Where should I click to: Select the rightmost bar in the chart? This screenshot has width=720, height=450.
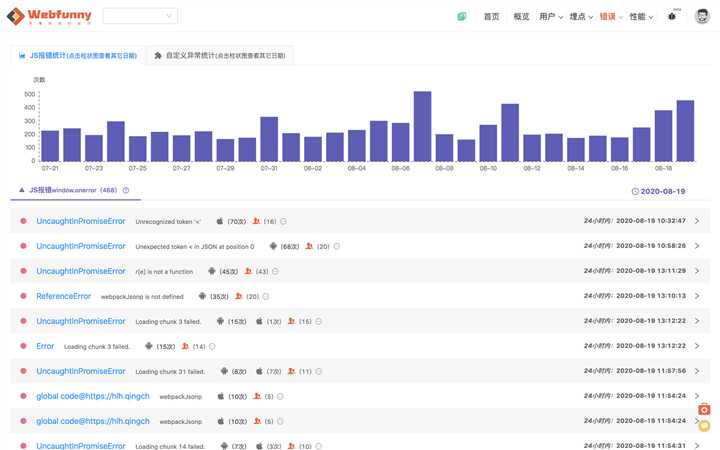coord(685,131)
